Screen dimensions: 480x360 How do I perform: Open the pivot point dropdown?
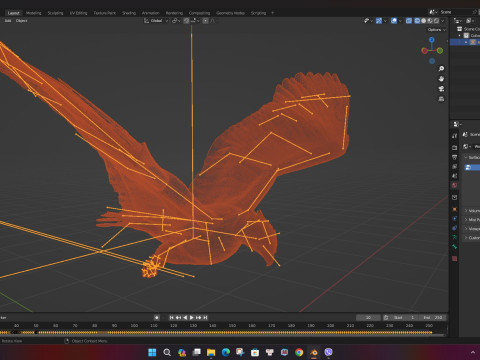[176, 21]
